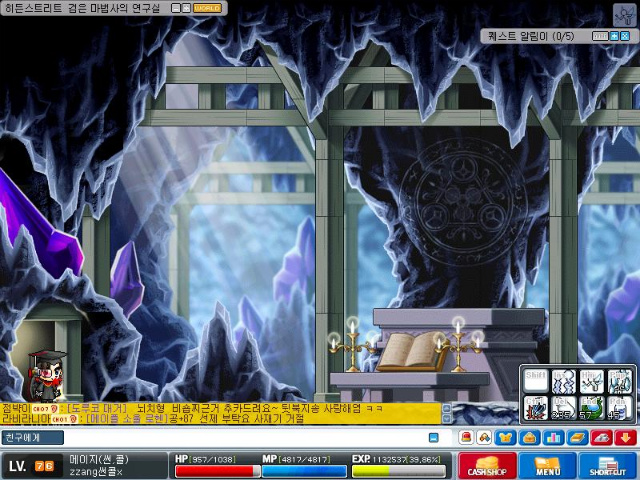
Task: Click minimap expand button beside WORLD
Action: point(186,8)
